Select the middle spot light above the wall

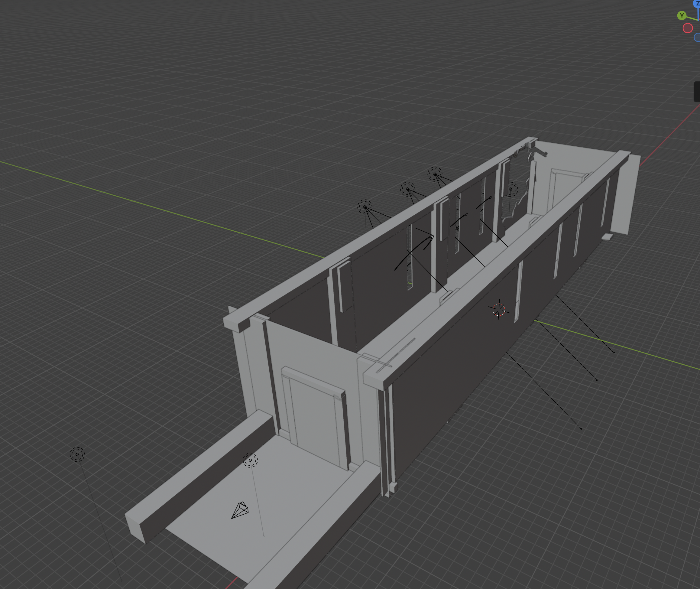pos(408,189)
